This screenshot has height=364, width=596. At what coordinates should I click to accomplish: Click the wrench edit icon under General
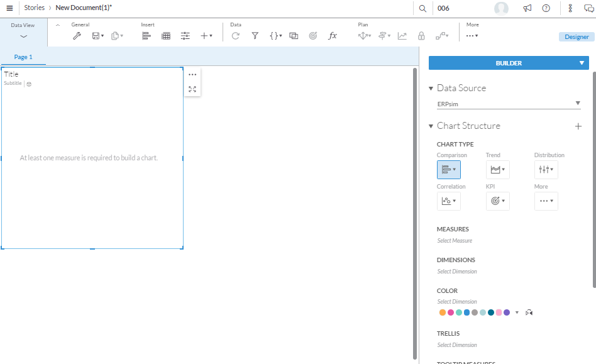tap(77, 36)
